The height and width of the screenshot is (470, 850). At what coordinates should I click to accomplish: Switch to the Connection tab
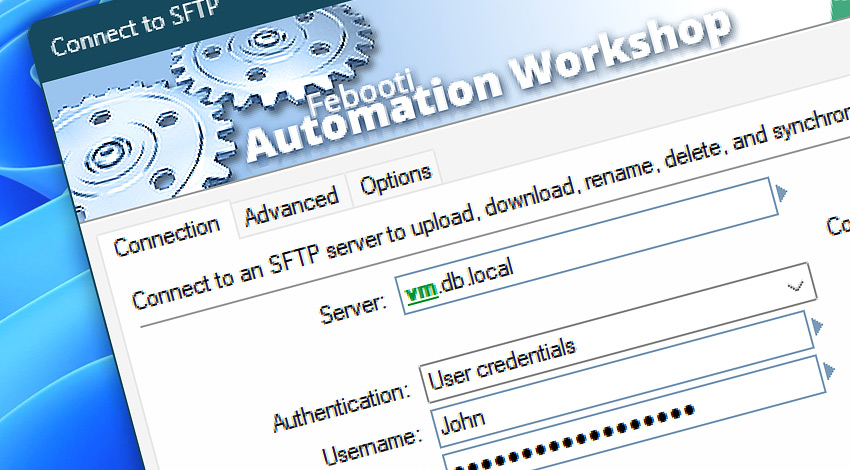(x=166, y=237)
